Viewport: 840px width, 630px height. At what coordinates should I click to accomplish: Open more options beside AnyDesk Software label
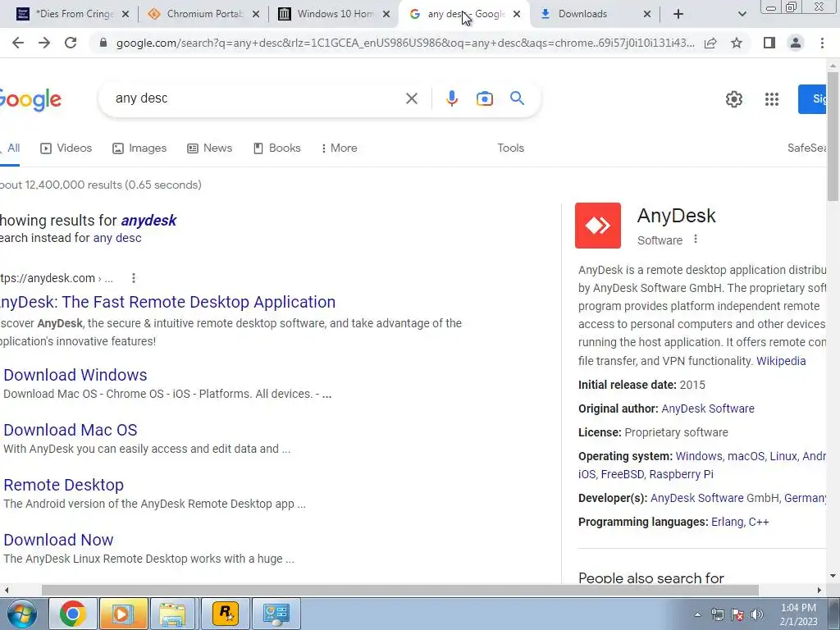tap(696, 239)
